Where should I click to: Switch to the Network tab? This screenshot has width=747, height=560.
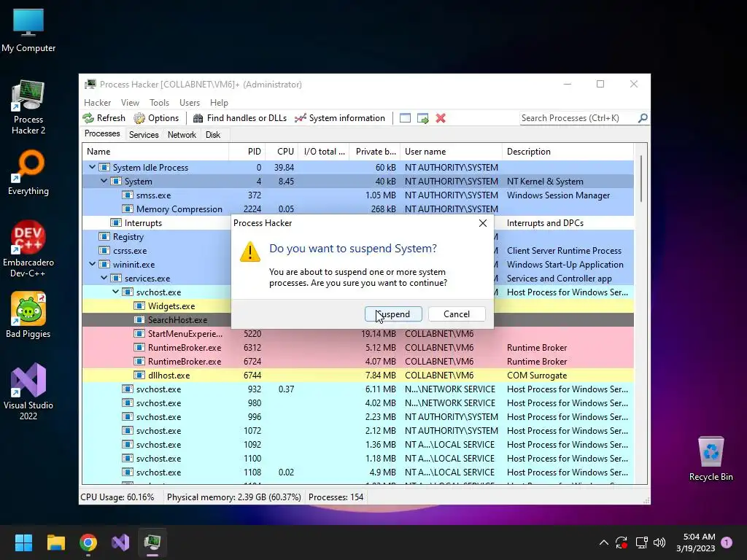pyautogui.click(x=182, y=135)
